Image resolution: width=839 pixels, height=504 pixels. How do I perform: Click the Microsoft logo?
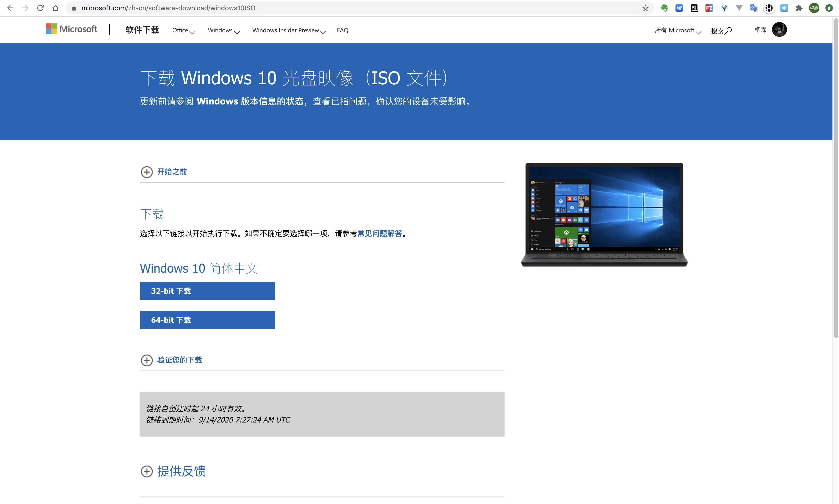point(72,29)
